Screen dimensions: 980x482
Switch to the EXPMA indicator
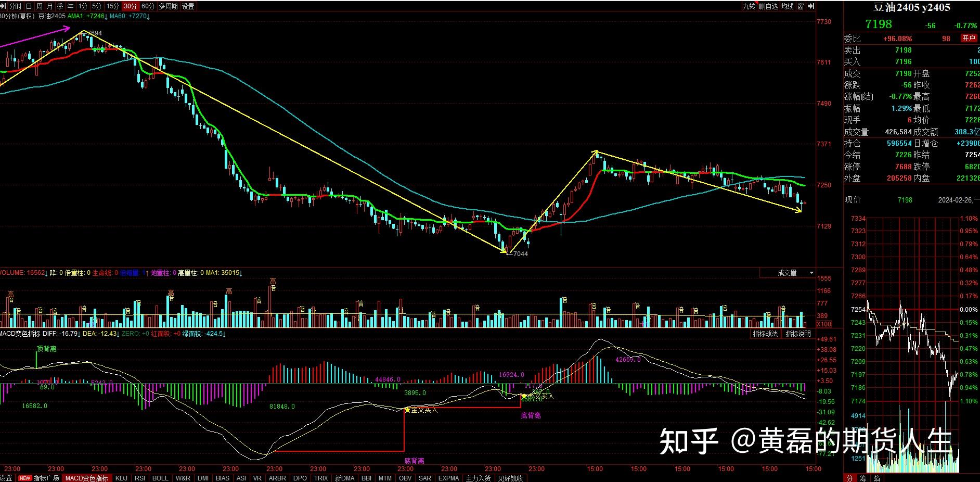[448, 478]
